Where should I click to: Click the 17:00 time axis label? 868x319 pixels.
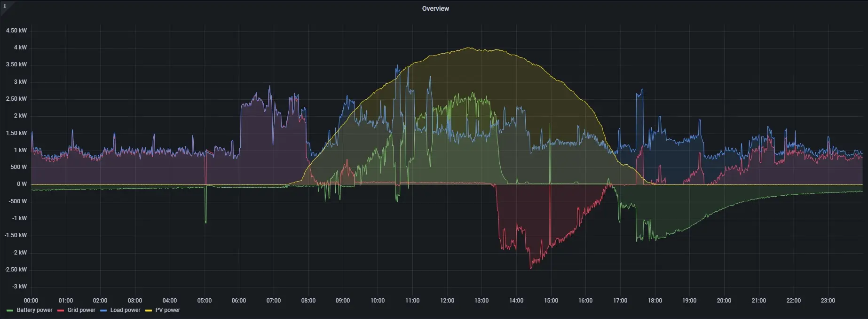coord(620,301)
